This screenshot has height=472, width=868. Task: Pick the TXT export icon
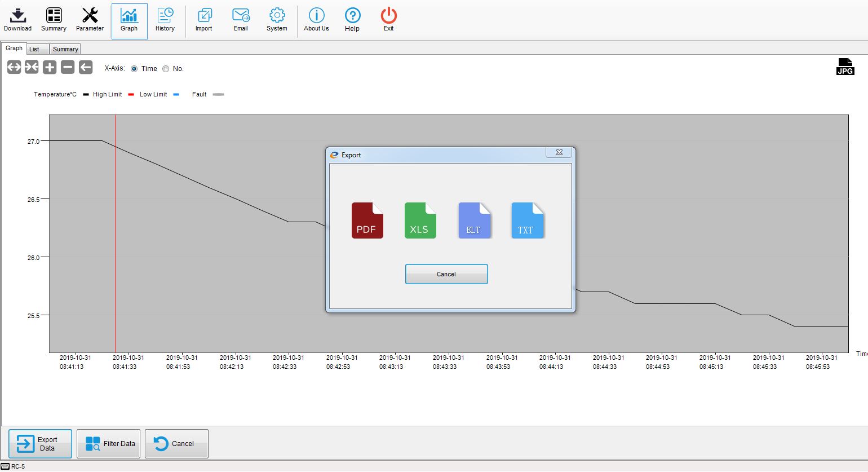[x=527, y=220]
